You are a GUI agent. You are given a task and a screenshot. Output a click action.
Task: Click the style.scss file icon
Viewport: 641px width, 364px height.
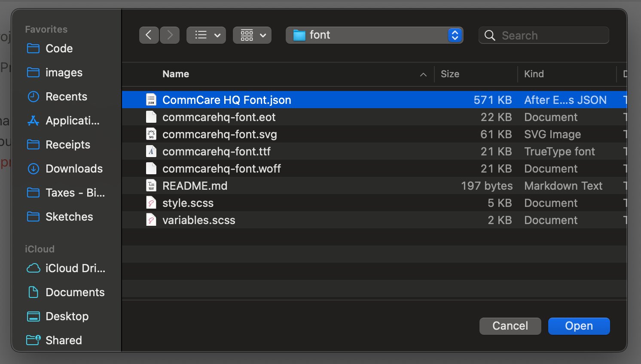pyautogui.click(x=151, y=203)
